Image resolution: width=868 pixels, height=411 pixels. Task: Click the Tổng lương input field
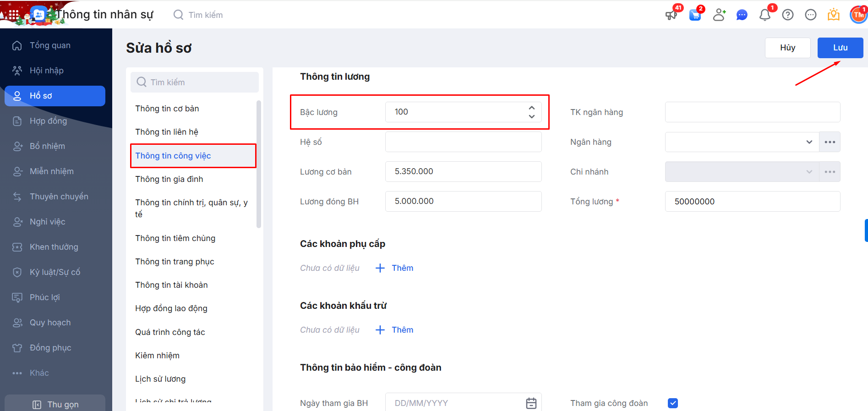[752, 202]
